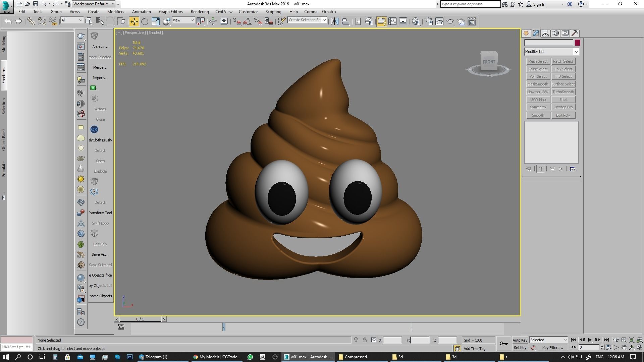Viewport: 644px width, 362px height.
Task: Open Create Selection Set dropdown
Action: pyautogui.click(x=307, y=20)
